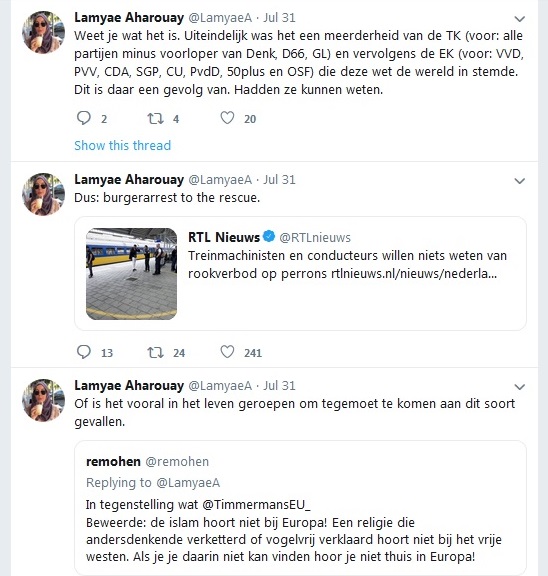Viewport: 548px width, 576px height.
Task: Reply to the tweet with 2 replies
Action: (84, 118)
